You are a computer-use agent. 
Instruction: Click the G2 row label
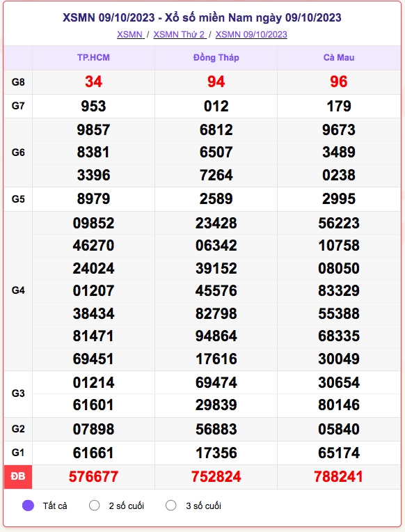pyautogui.click(x=18, y=429)
